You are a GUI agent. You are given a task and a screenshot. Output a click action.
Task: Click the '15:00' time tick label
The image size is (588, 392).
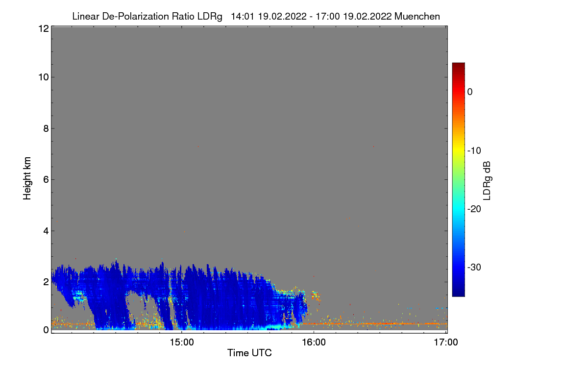click(x=181, y=342)
